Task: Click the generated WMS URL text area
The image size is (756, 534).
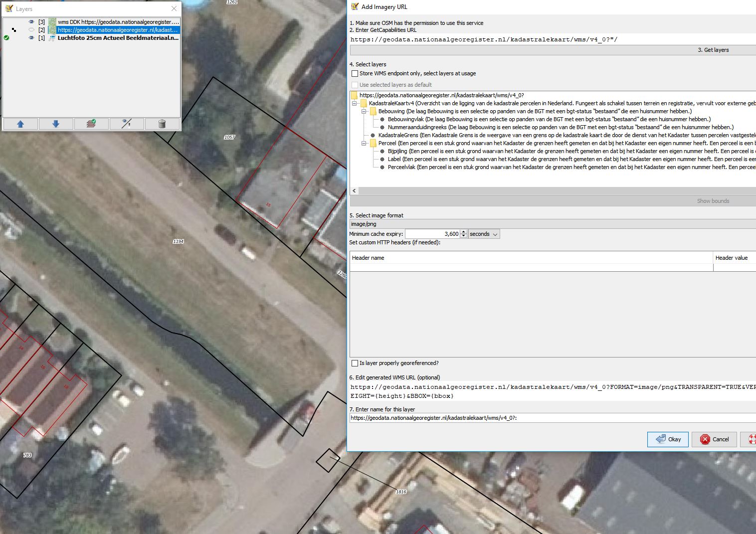Action: [553, 391]
